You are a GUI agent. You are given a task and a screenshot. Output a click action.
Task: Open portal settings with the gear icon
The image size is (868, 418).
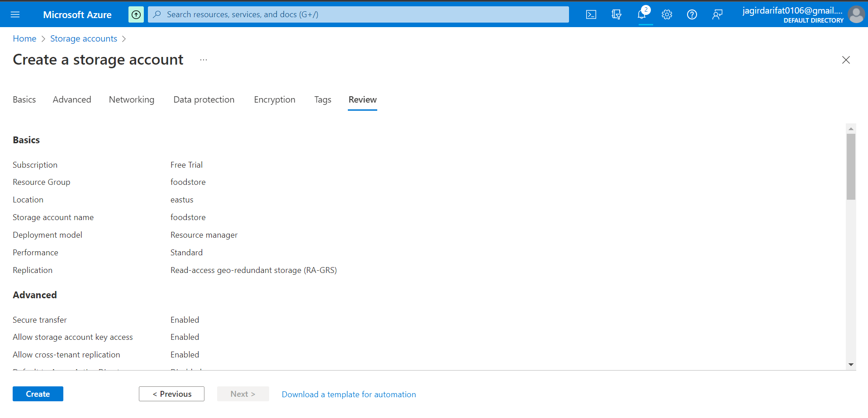click(667, 14)
